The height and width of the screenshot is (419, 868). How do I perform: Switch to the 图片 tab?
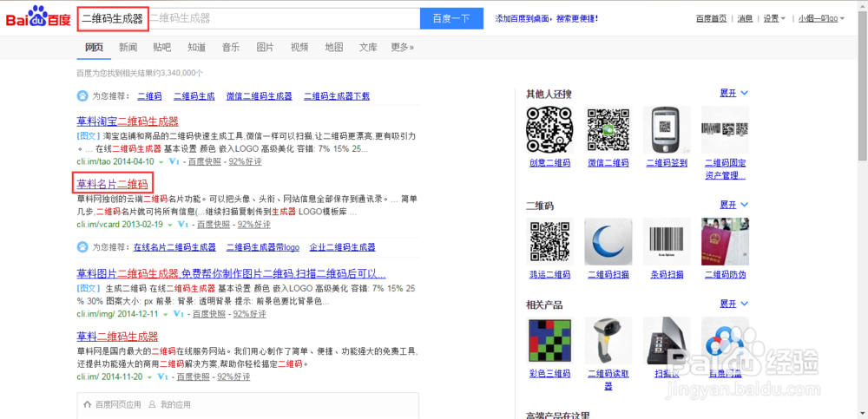[x=265, y=47]
